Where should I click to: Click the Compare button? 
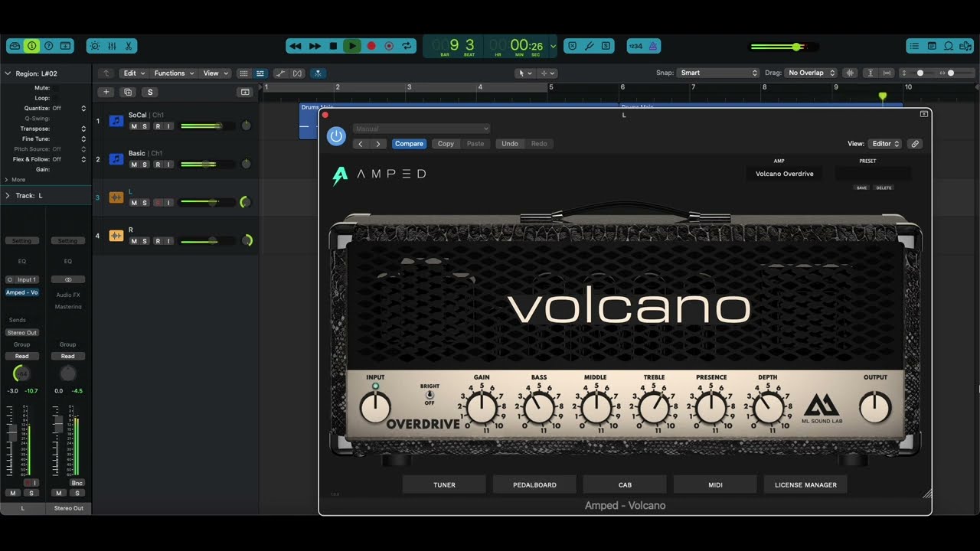(x=409, y=144)
